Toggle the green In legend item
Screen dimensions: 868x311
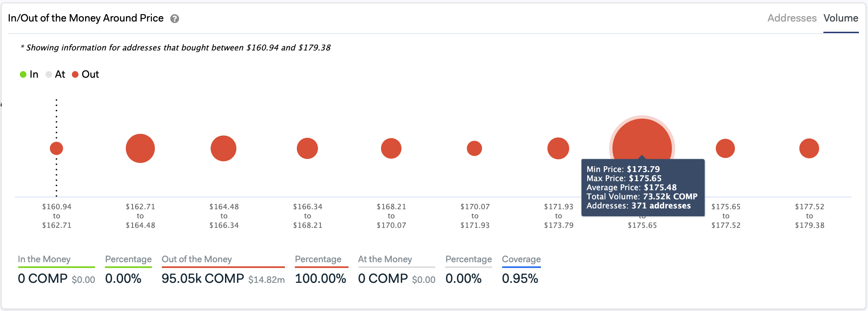pos(29,74)
